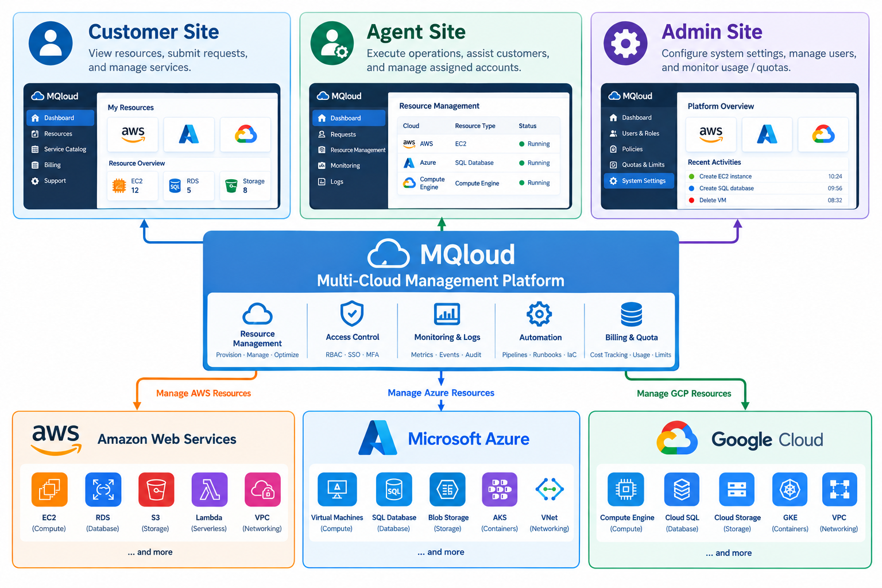Screen dimensions: 882x588
Task: Click the Google Cloud VPC networking icon
Action: pos(840,490)
